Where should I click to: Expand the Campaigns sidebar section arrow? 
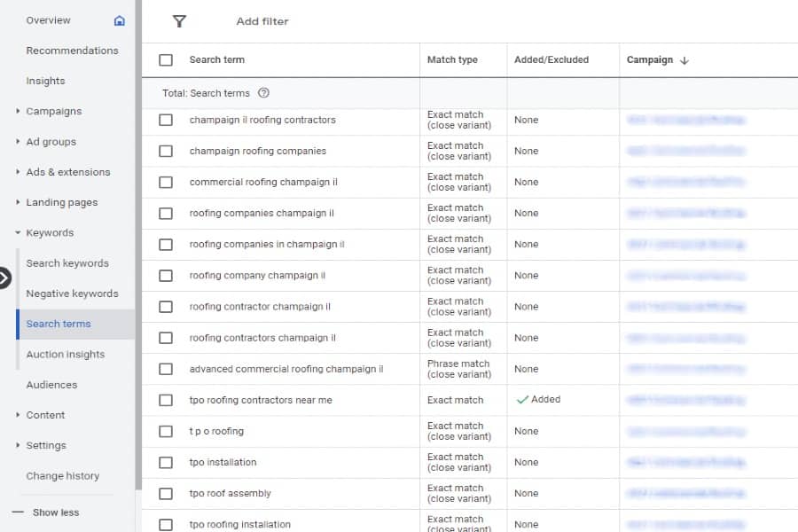[x=18, y=111]
